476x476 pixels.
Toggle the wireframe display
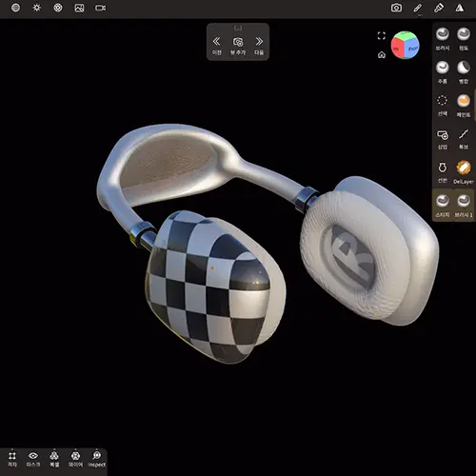tap(75, 459)
